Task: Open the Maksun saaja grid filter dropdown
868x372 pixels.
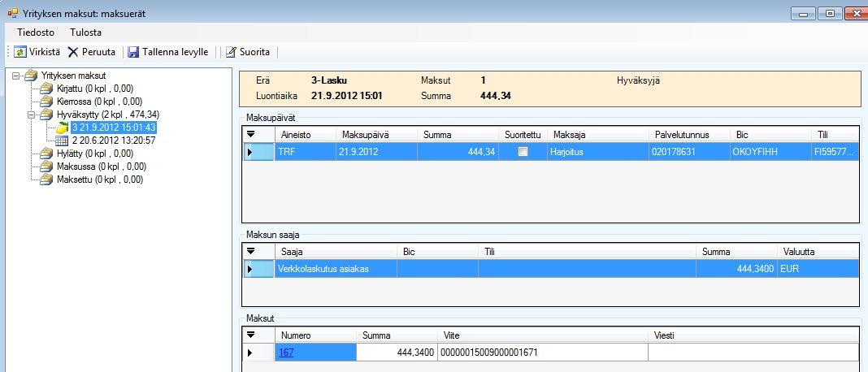Action: click(251, 252)
